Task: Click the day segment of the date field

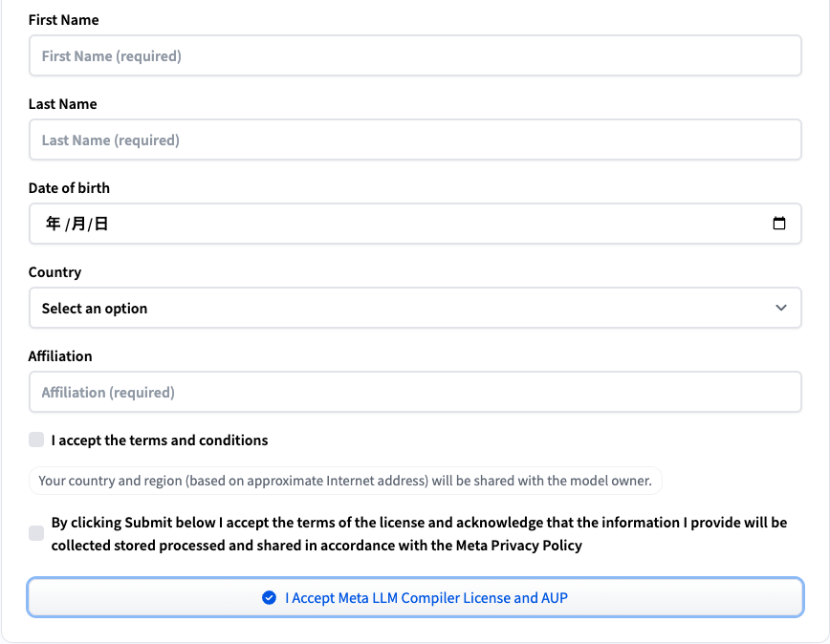Action: [x=102, y=222]
